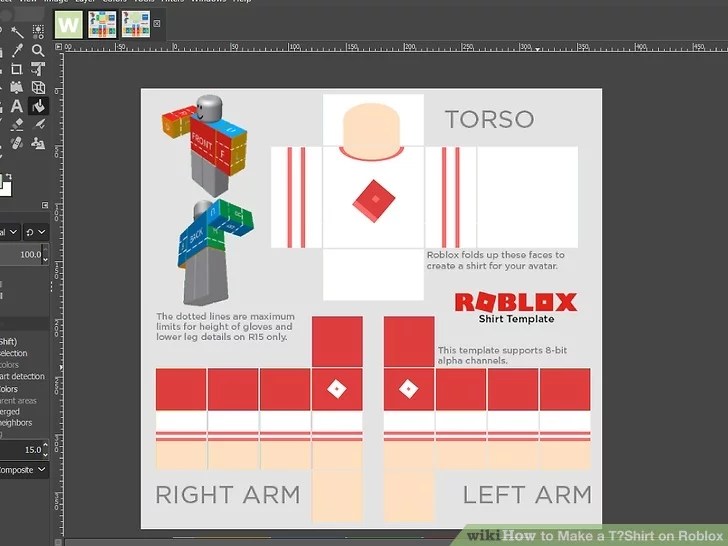The height and width of the screenshot is (546, 728).
Task: Open the Layer menu
Action: [x=85, y=1]
